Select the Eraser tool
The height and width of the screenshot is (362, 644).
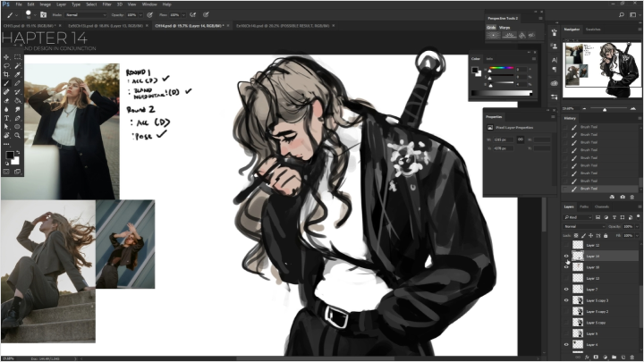6,100
